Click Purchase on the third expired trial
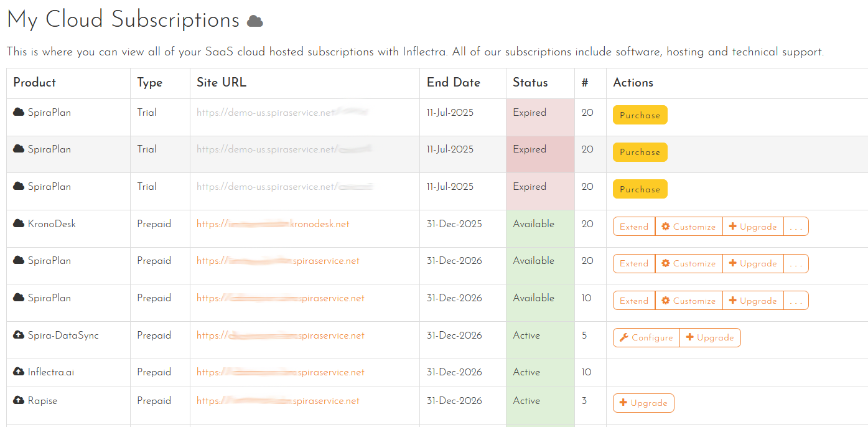 640,189
